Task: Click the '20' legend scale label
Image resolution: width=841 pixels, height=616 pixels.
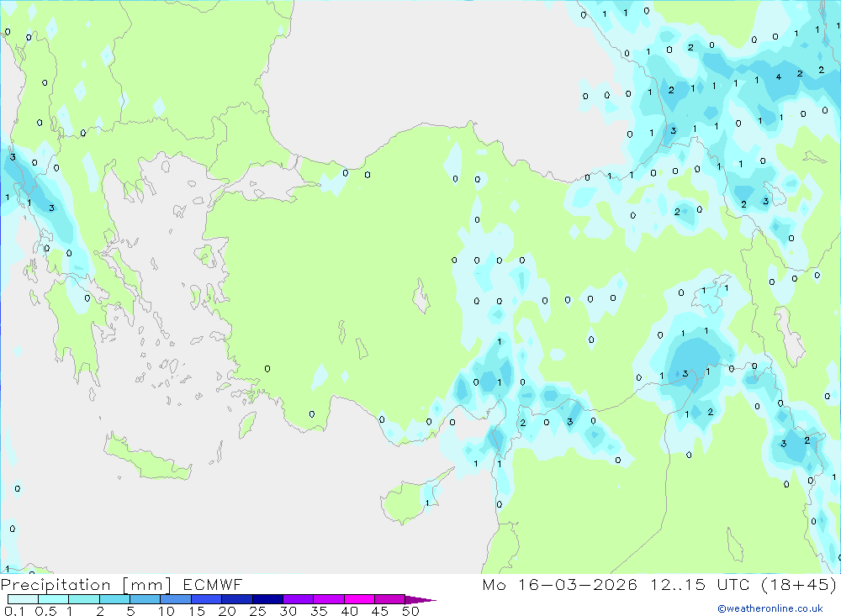Action: [x=227, y=611]
